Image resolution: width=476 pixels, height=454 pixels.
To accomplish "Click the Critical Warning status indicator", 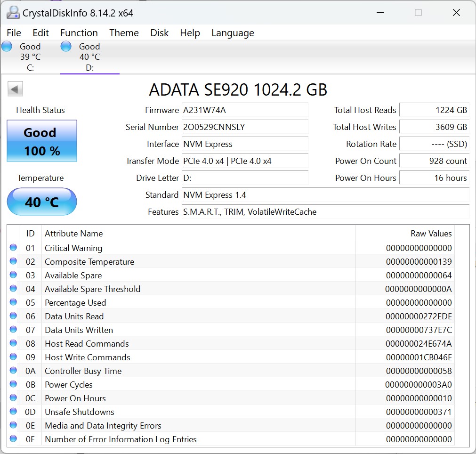I will click(x=13, y=248).
